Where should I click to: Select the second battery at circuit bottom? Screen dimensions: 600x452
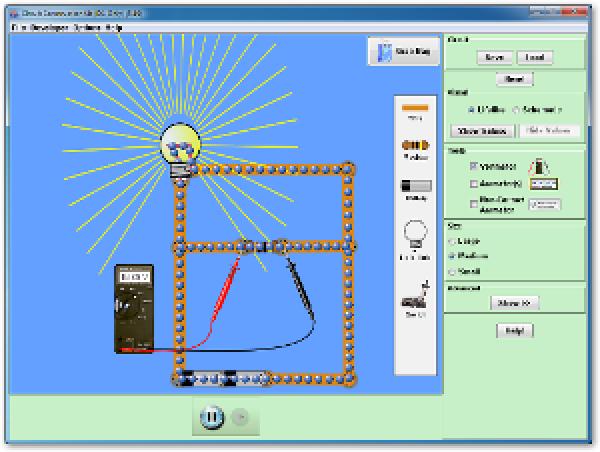(x=246, y=379)
